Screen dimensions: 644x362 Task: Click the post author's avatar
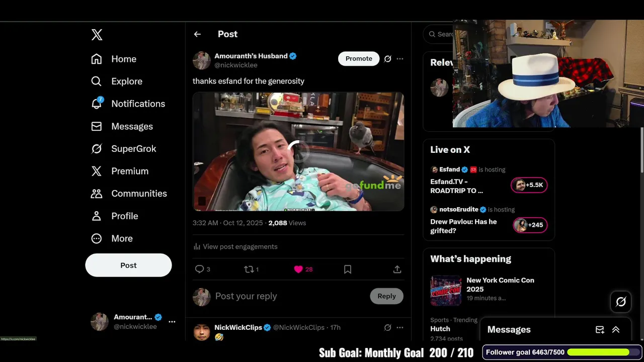pos(202,60)
